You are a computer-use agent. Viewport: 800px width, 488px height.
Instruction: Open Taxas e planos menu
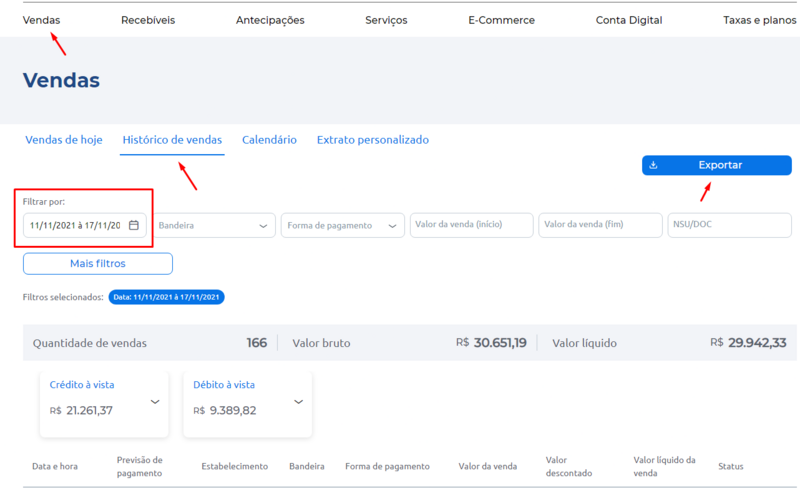(759, 20)
